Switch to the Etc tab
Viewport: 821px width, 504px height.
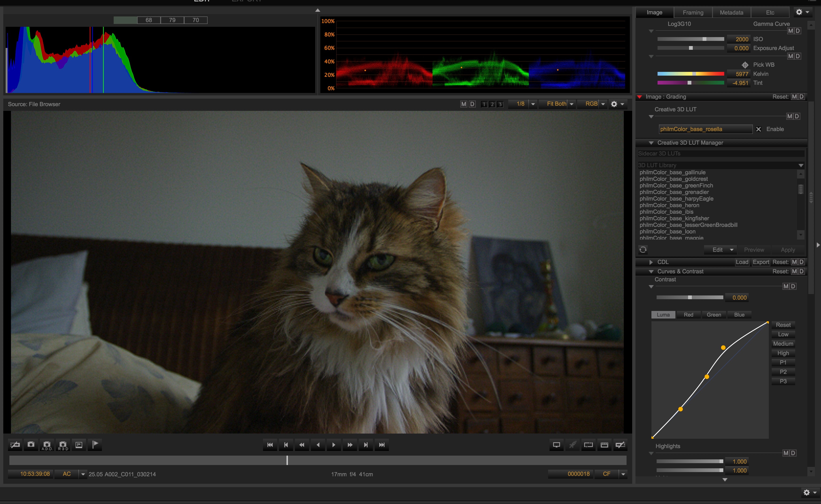(x=770, y=12)
